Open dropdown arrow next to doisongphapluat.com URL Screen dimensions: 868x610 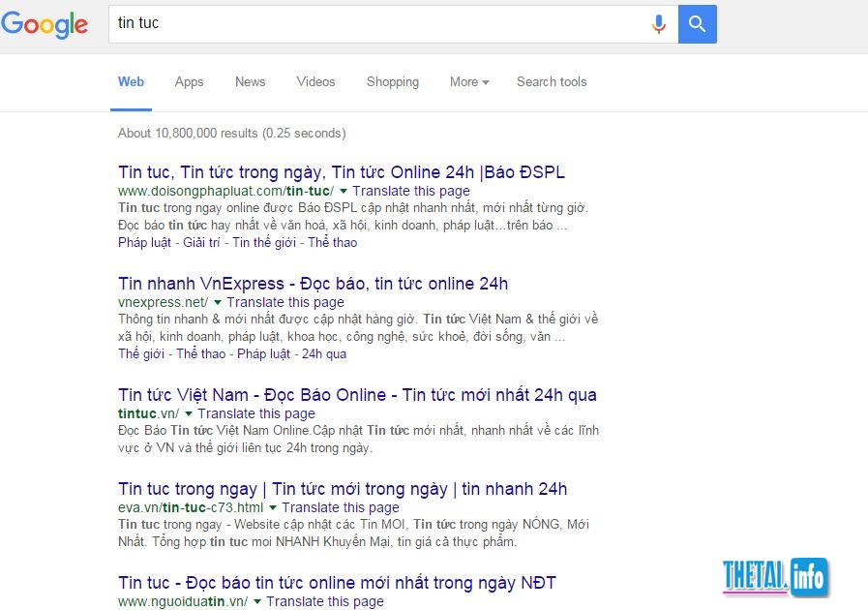pos(344,192)
